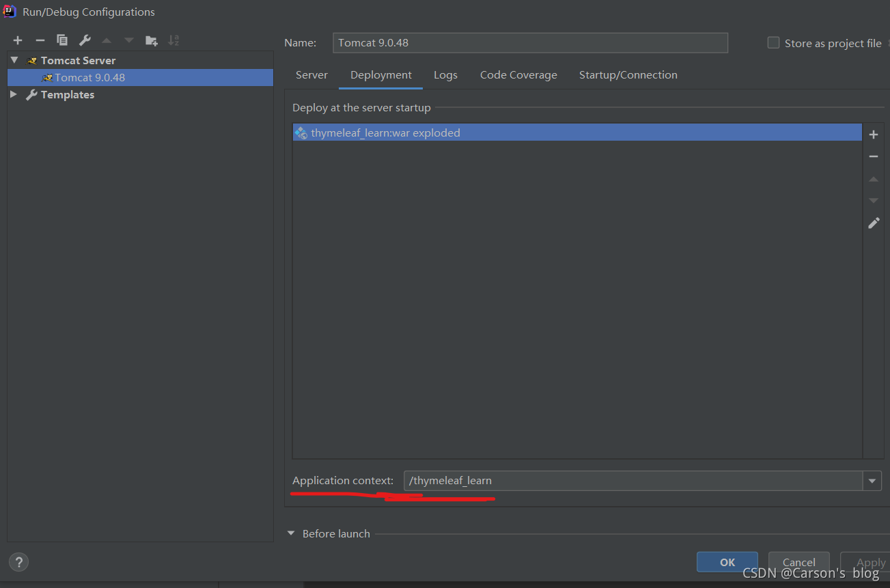The height and width of the screenshot is (588, 890).
Task: Move deployment artifact up
Action: pos(873,179)
